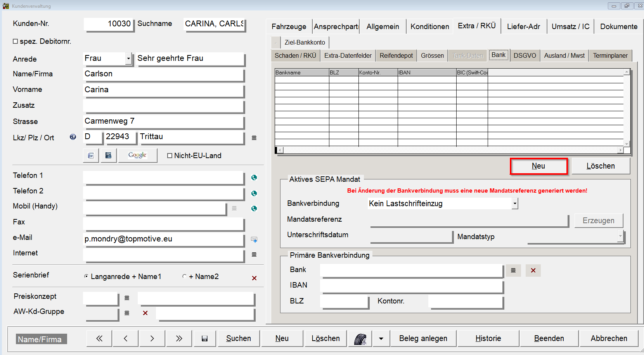Open the Mandatstyp dropdown
This screenshot has width=644, height=355.
[620, 236]
